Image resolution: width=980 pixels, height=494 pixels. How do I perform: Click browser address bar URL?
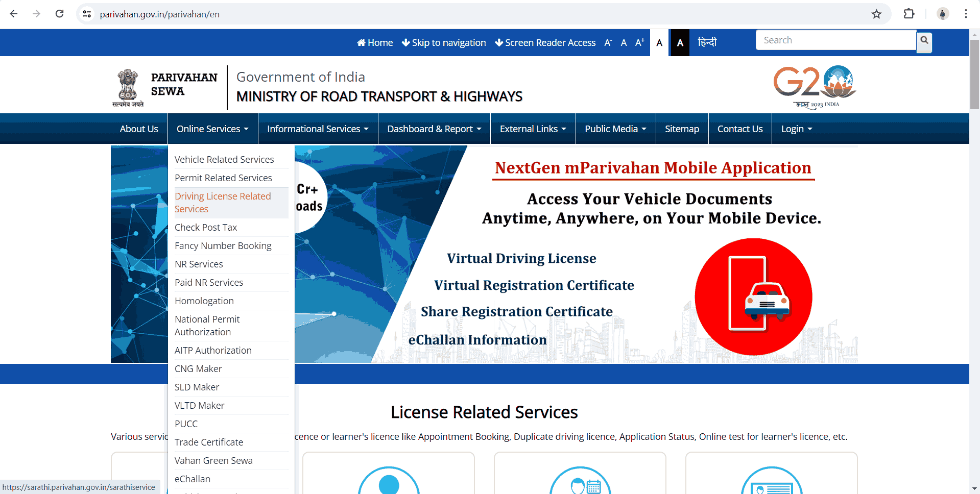[159, 14]
